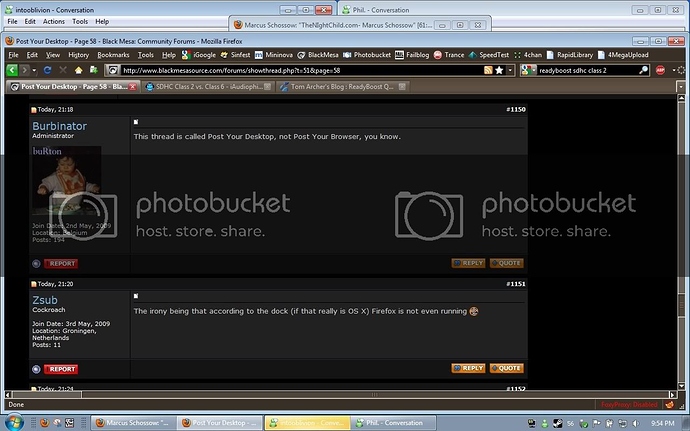Report Burbinator's post

tap(61, 264)
